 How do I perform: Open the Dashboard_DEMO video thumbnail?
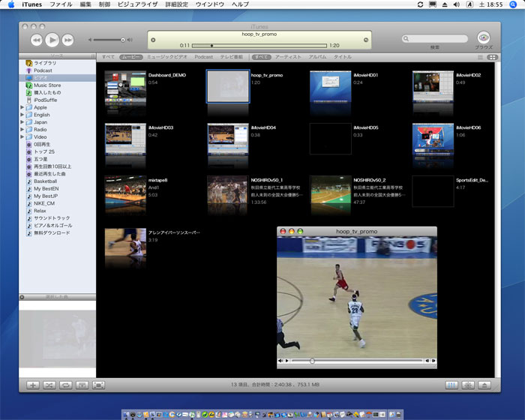coord(125,86)
